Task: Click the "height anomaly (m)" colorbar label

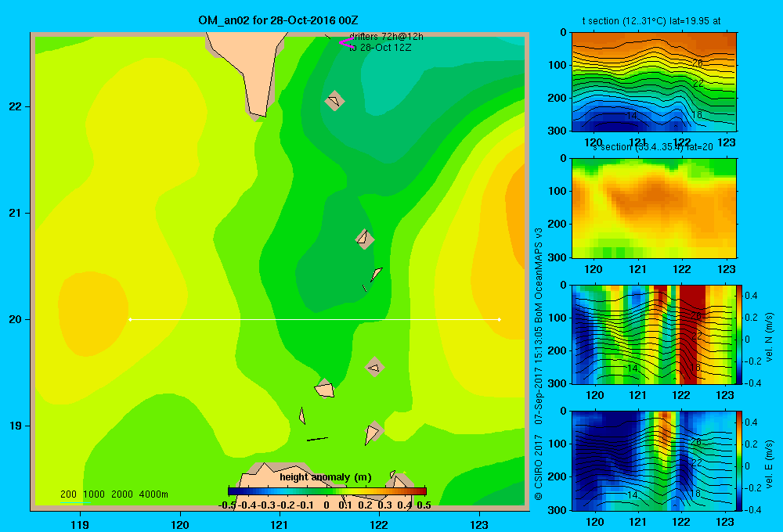Action: 326,477
